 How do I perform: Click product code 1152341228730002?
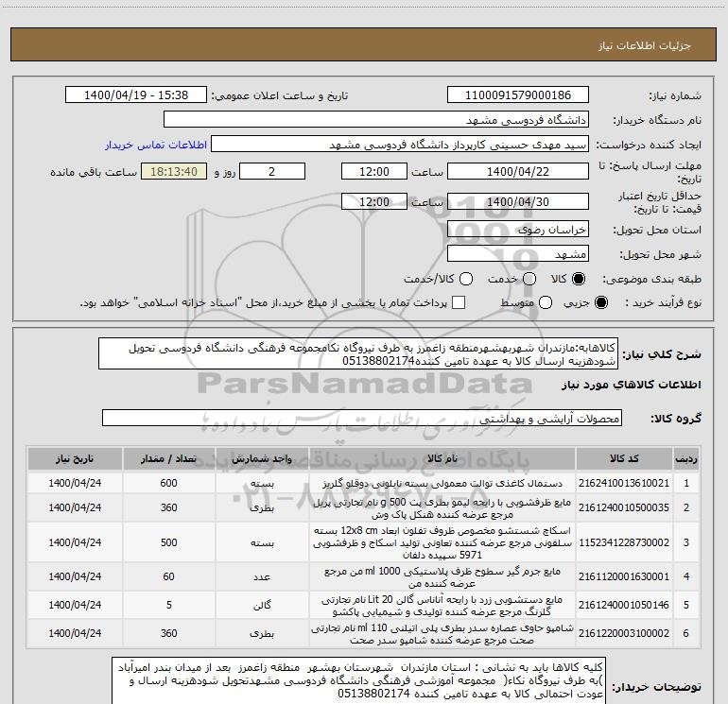624,542
